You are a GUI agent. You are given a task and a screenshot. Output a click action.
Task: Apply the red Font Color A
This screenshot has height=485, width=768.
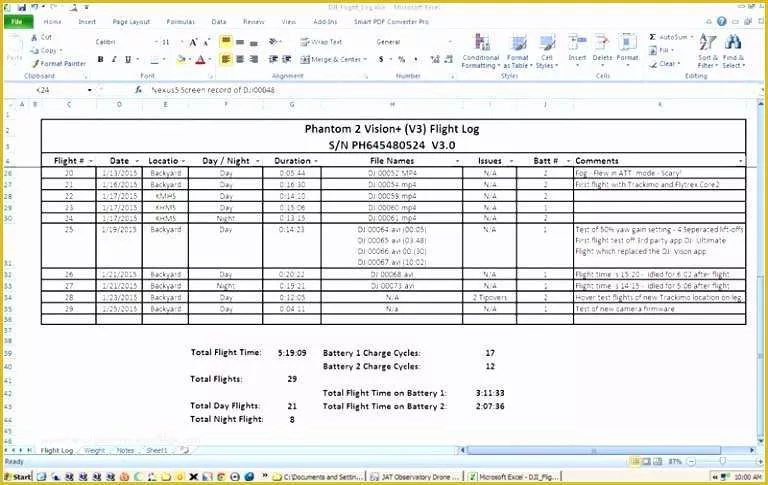coord(200,60)
